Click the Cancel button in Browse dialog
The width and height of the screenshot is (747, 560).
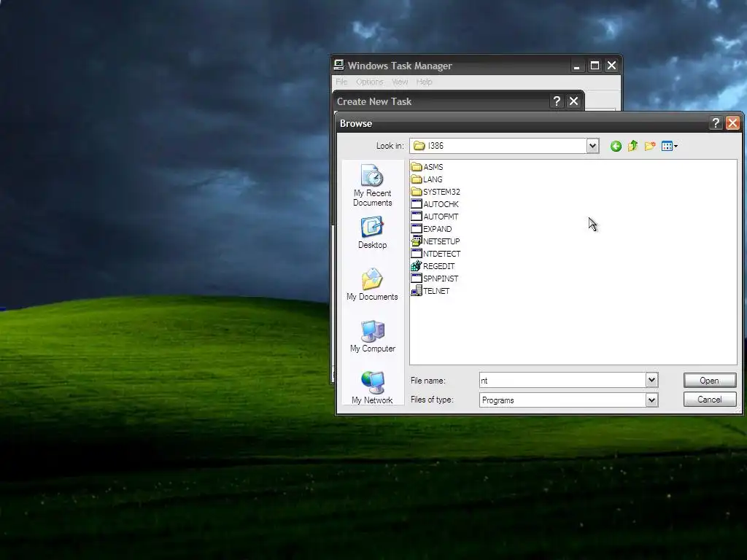709,400
